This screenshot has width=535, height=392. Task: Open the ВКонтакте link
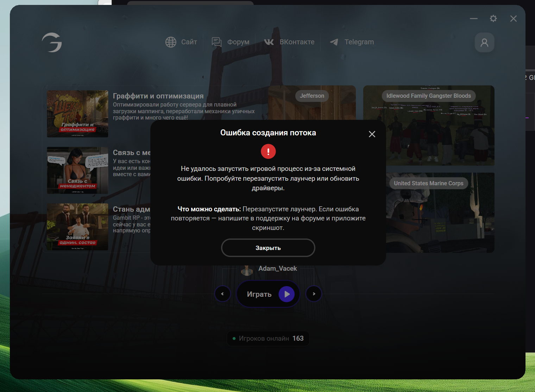(x=297, y=42)
